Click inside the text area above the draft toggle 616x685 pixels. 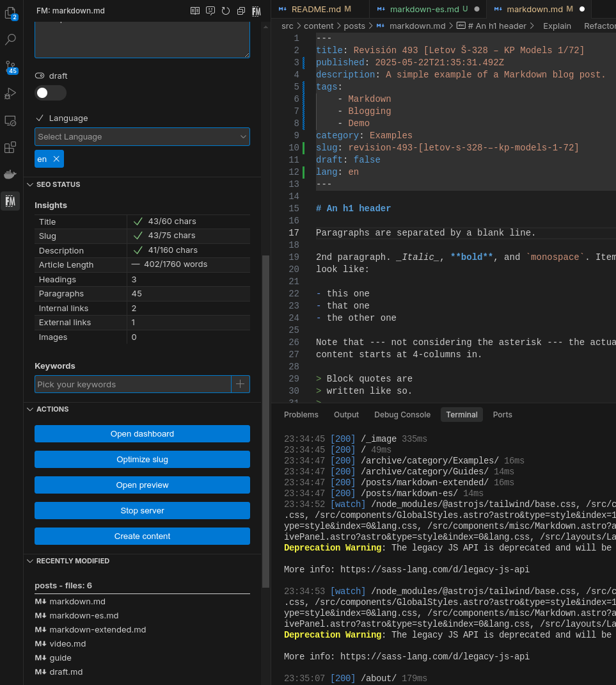pos(142,39)
